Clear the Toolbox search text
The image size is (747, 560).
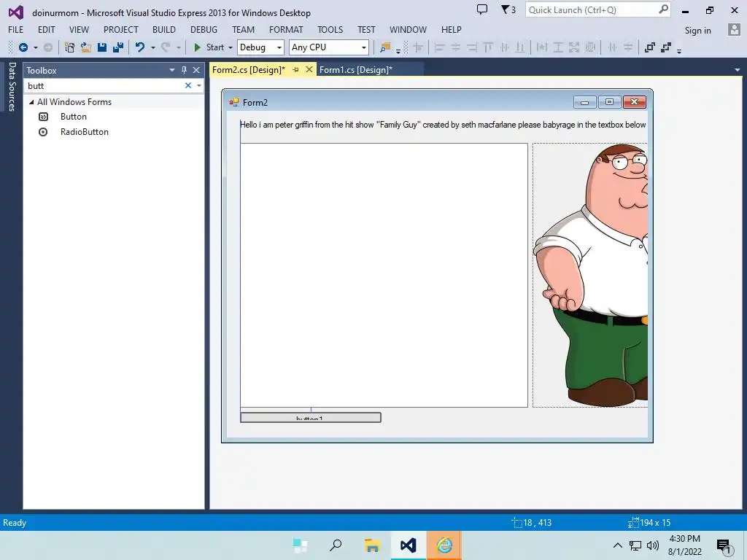coord(188,85)
